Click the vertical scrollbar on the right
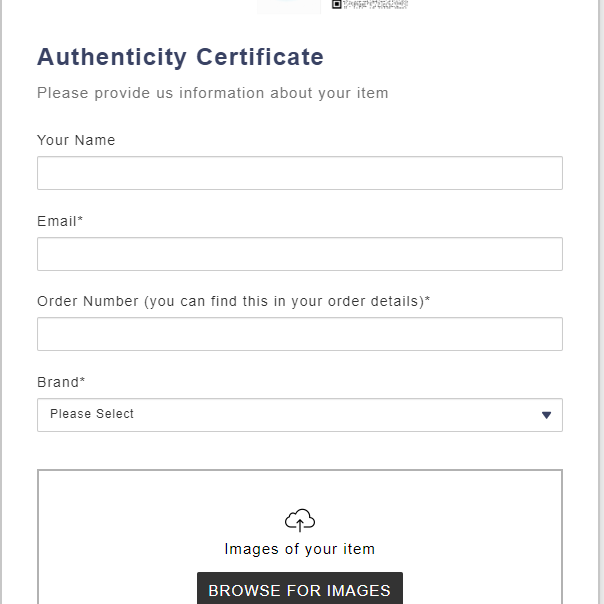The width and height of the screenshot is (604, 604). point(601,302)
